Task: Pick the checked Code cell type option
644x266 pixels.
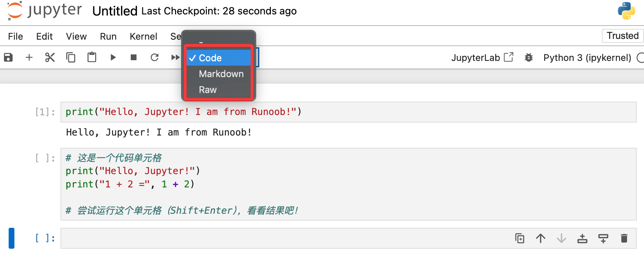Action: [210, 58]
